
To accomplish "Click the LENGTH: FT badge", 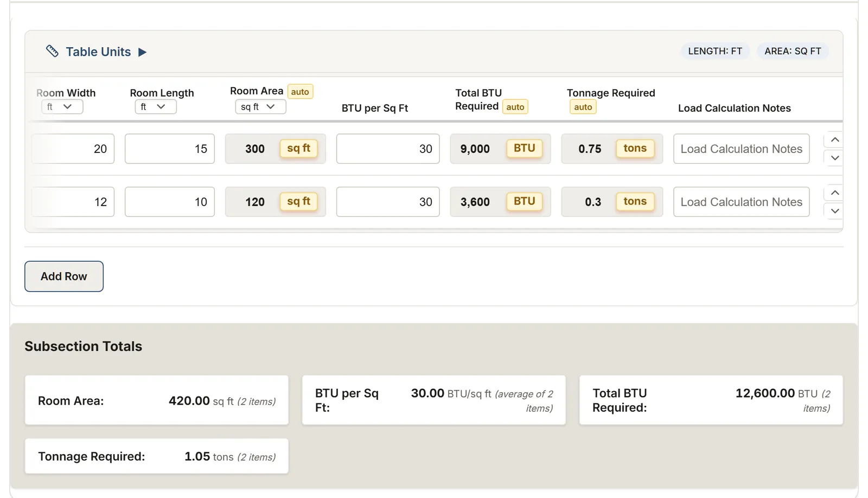I will pos(715,51).
